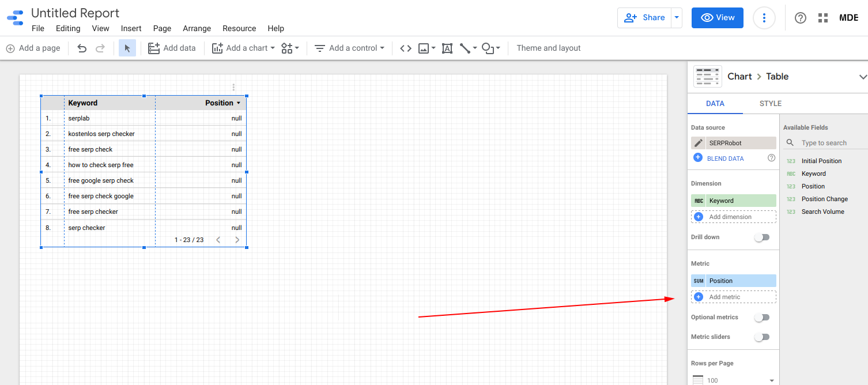Click the BLEND DATA link
Image resolution: width=868 pixels, height=385 pixels.
[x=725, y=158]
